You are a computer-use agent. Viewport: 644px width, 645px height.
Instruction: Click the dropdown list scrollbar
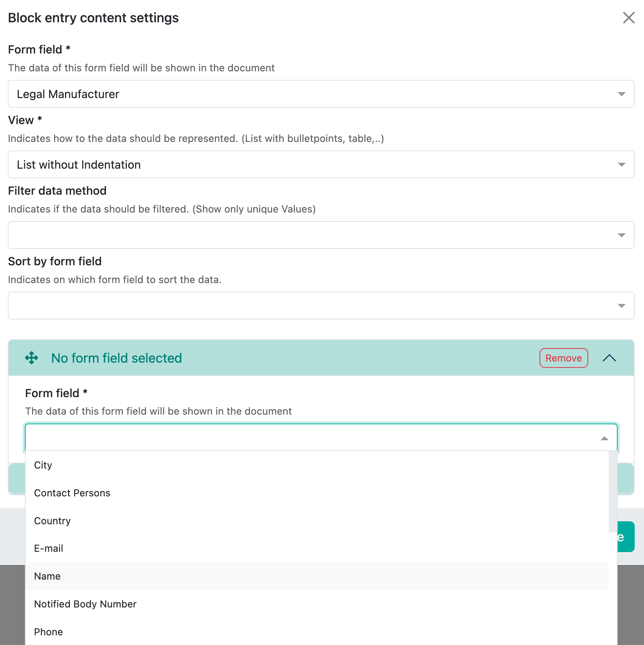click(613, 492)
